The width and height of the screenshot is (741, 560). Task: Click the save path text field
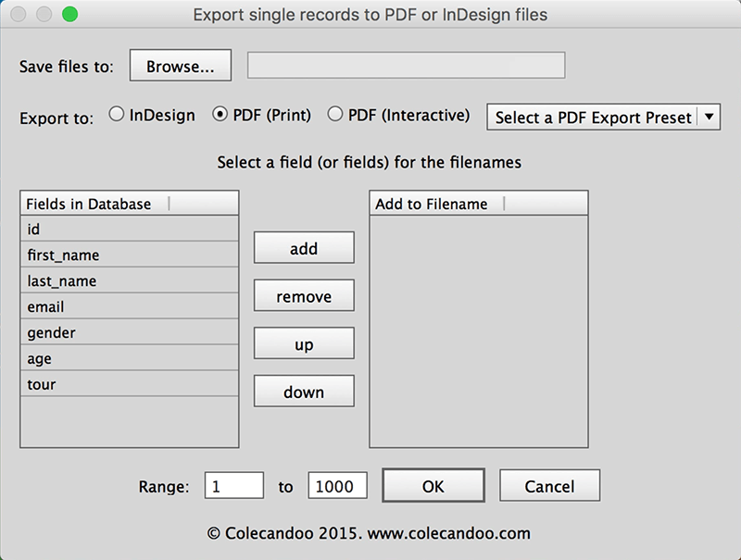(405, 65)
